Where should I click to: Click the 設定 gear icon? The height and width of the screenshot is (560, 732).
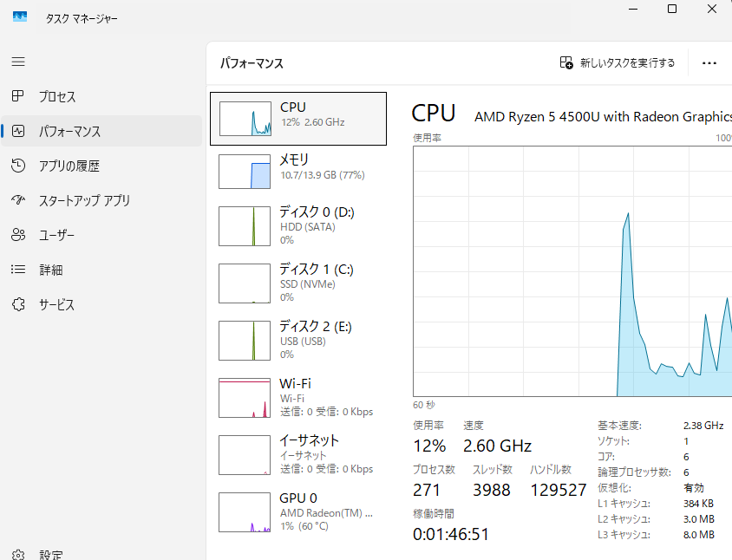point(18,555)
